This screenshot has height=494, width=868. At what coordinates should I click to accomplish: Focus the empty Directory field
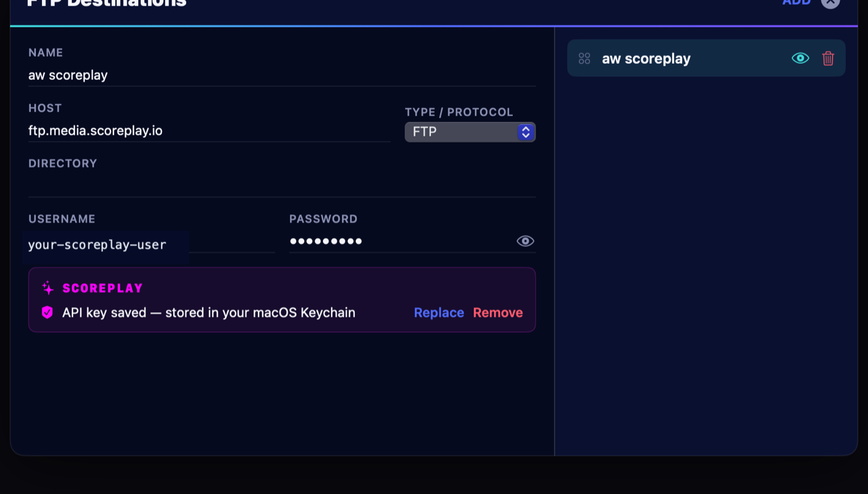(282, 186)
